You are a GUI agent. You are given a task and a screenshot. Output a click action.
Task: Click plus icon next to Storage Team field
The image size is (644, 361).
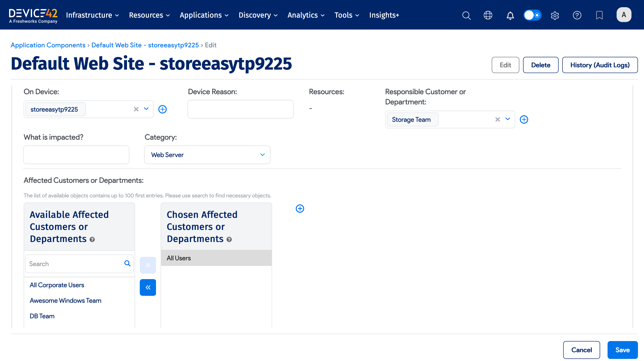click(524, 119)
